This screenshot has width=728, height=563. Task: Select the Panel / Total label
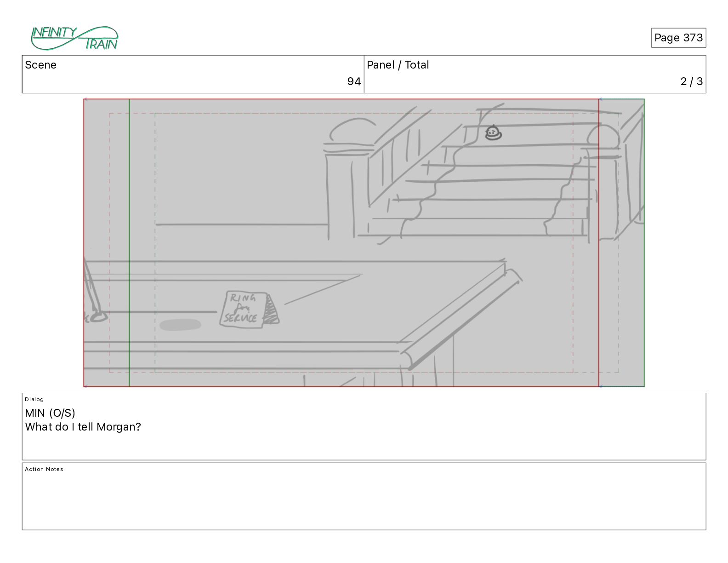click(x=398, y=65)
